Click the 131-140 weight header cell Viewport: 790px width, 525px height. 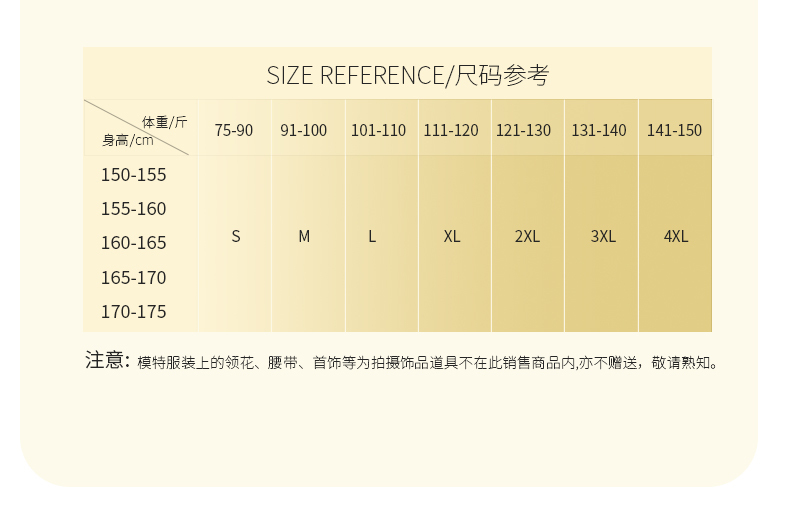[599, 130]
